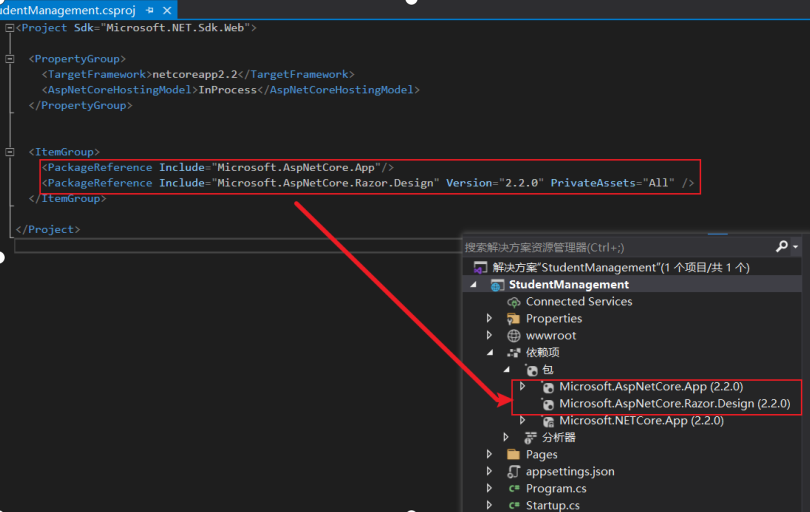Screen dimensions: 810x512
Task: Select the 分析器 tree item
Action: [x=559, y=438]
